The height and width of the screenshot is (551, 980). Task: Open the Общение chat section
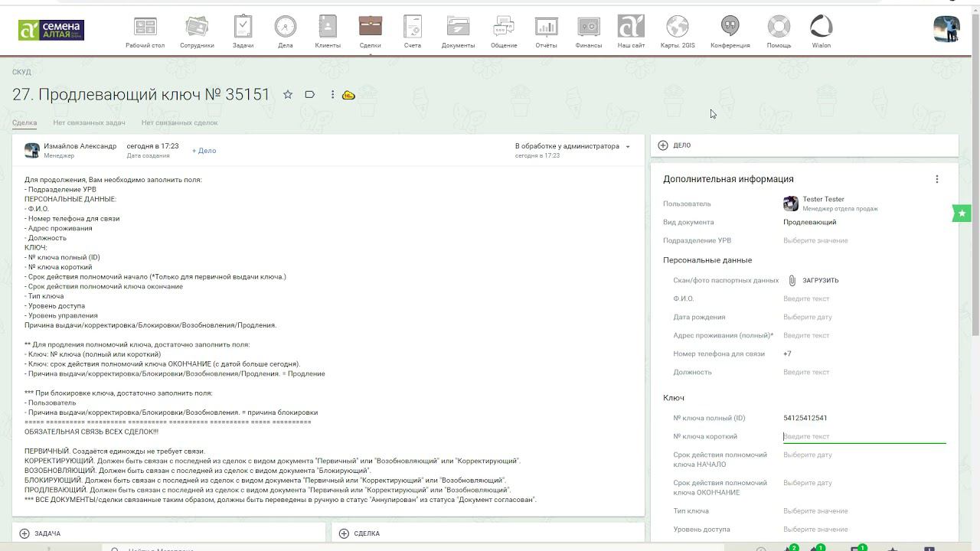[x=504, y=32]
